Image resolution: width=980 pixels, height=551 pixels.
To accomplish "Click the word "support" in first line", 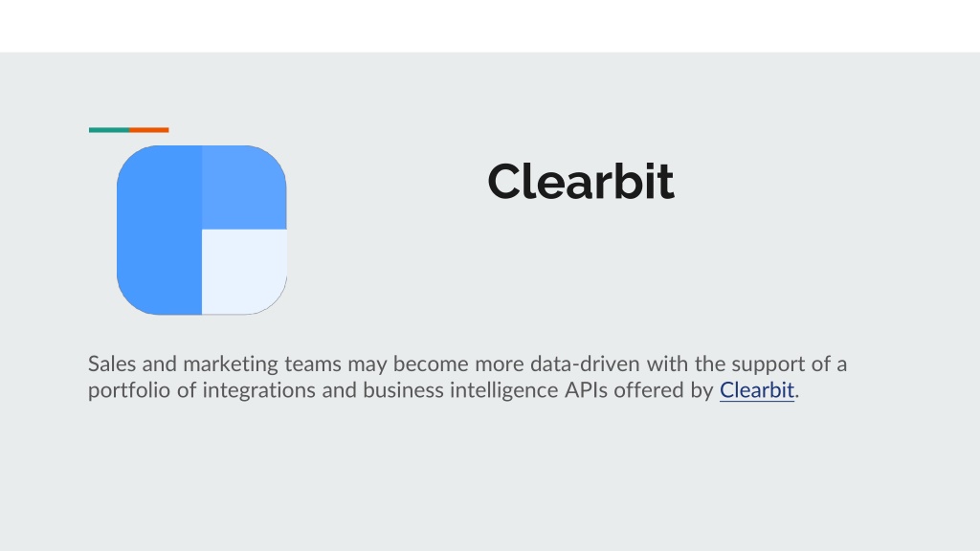I will 768,364.
